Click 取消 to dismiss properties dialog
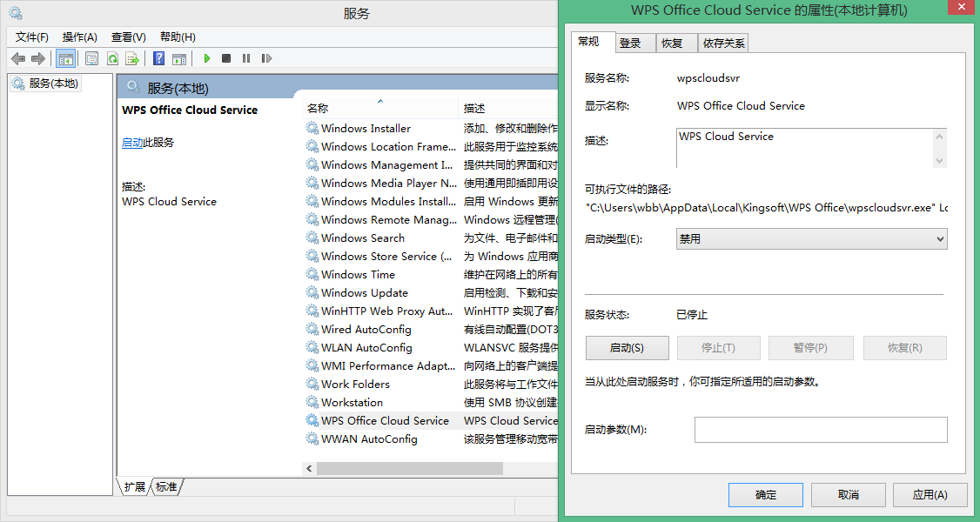Screen dimensions: 980x522 tap(848, 494)
